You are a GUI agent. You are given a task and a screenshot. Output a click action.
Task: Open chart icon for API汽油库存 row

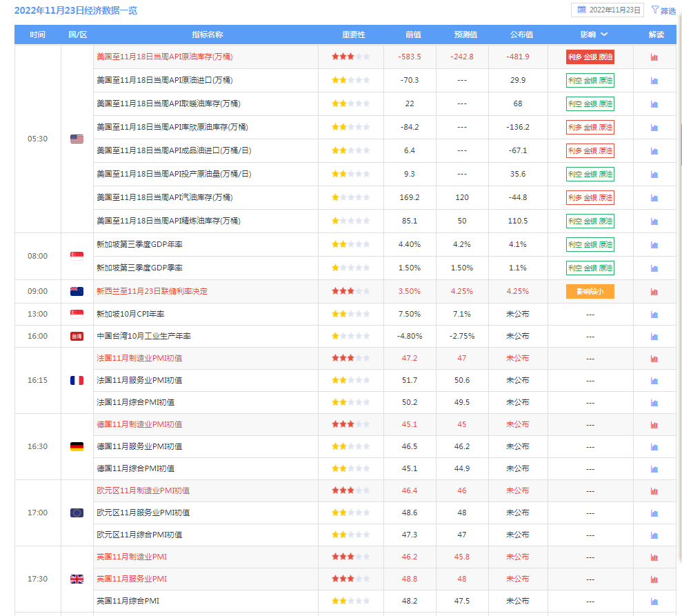tap(654, 198)
